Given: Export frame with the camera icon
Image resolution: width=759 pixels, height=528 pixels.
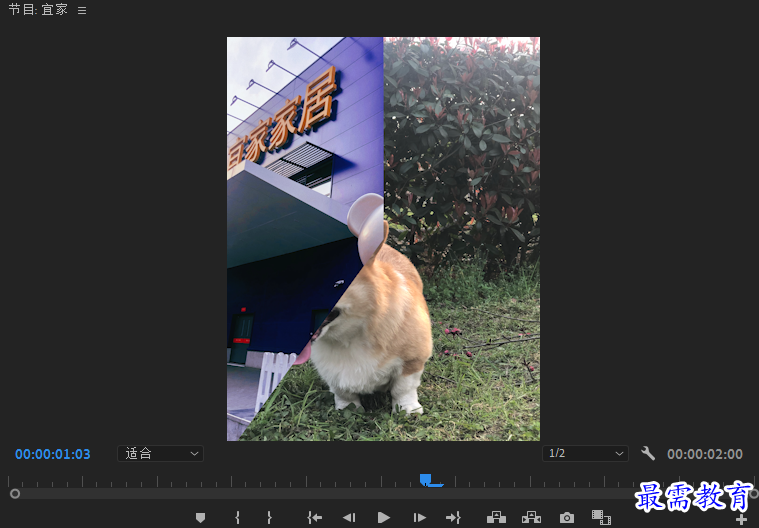Looking at the screenshot, I should (x=567, y=518).
